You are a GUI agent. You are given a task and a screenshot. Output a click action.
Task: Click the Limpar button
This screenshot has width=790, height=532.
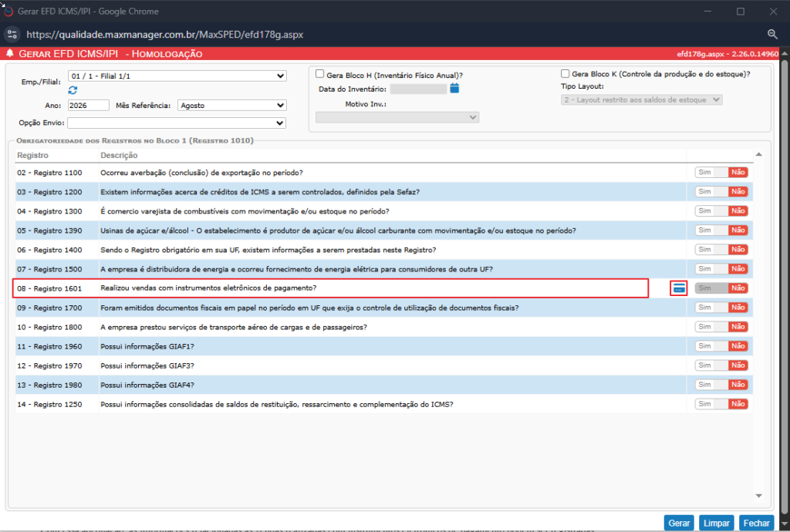tap(716, 523)
